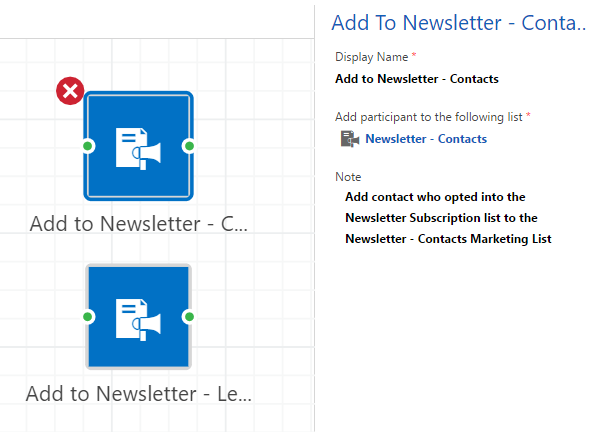Click left connector dot of Leads tile
This screenshot has width=591, height=432.
[87, 317]
